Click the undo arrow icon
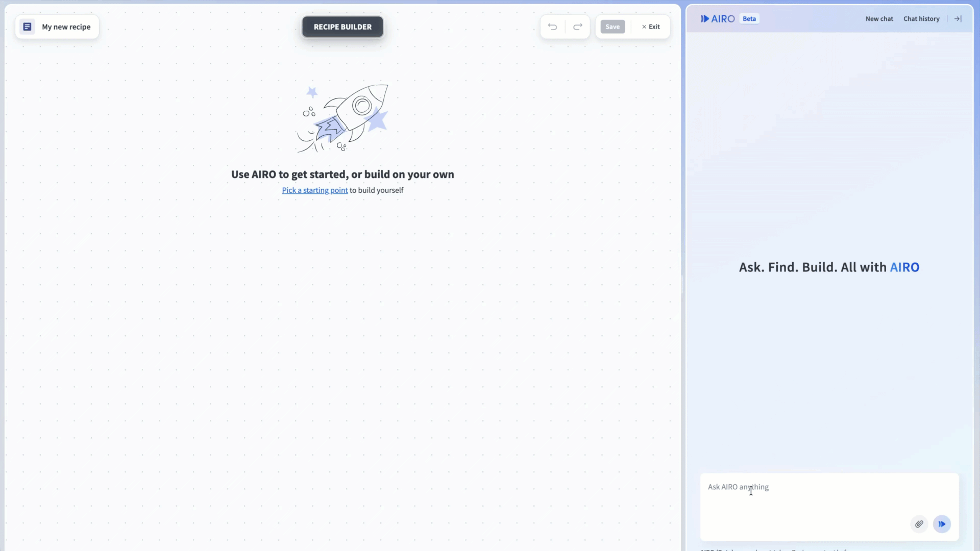The height and width of the screenshot is (551, 980). tap(552, 27)
